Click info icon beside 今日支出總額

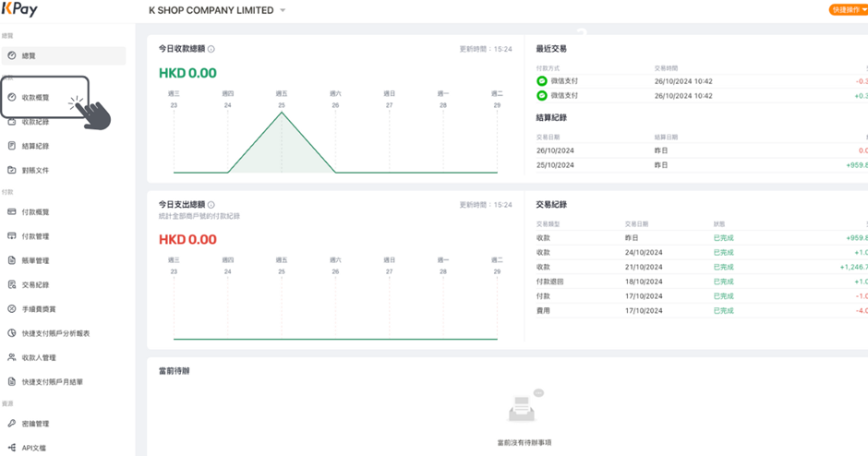[211, 204]
